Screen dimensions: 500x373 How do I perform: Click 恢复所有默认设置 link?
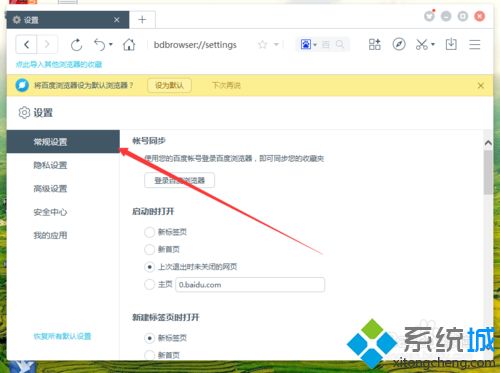[x=62, y=336]
